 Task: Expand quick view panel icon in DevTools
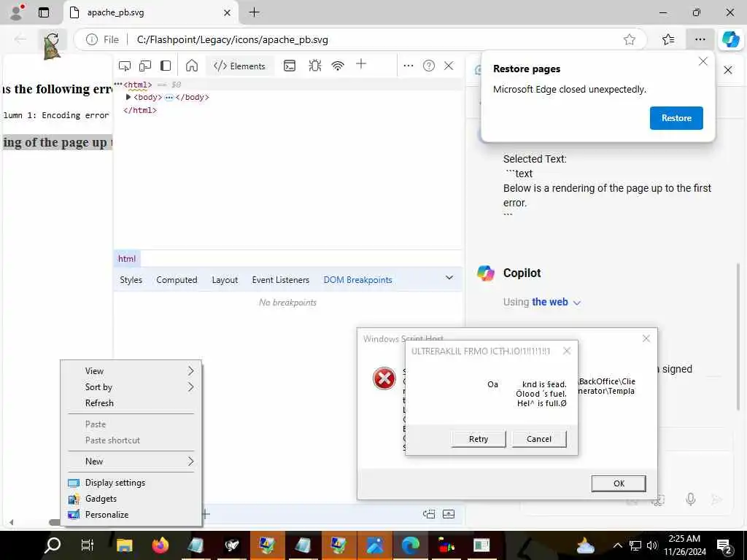pyautogui.click(x=449, y=514)
